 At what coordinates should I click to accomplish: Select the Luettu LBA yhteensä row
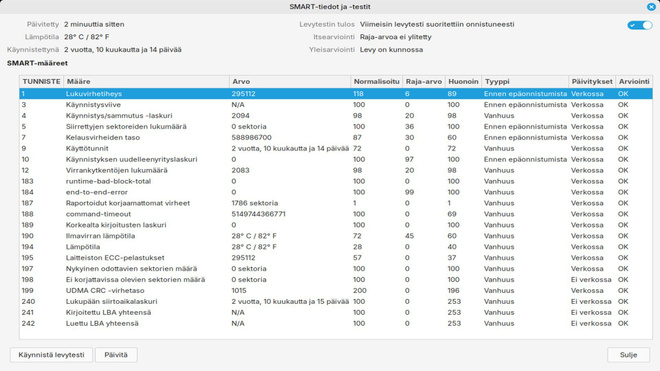tap(336, 323)
